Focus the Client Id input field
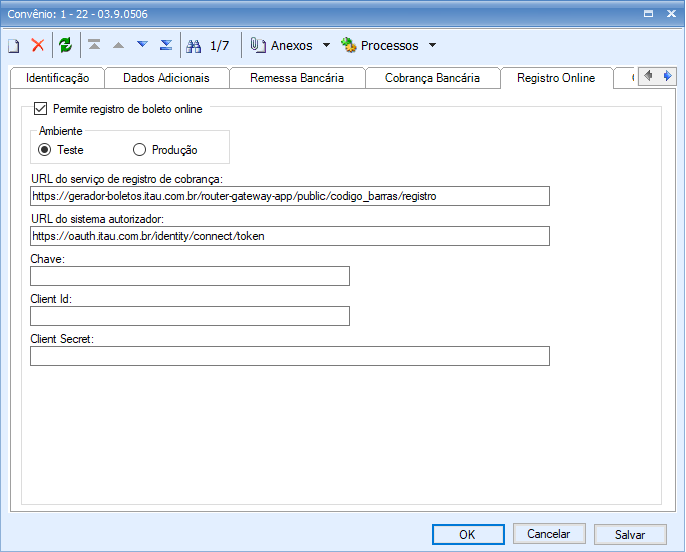The height and width of the screenshot is (552, 686). pyautogui.click(x=190, y=316)
